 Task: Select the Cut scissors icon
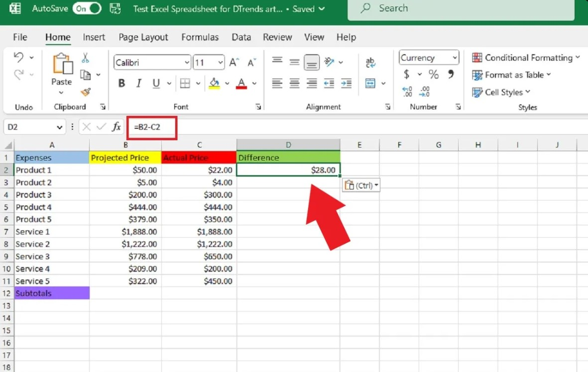coord(86,58)
